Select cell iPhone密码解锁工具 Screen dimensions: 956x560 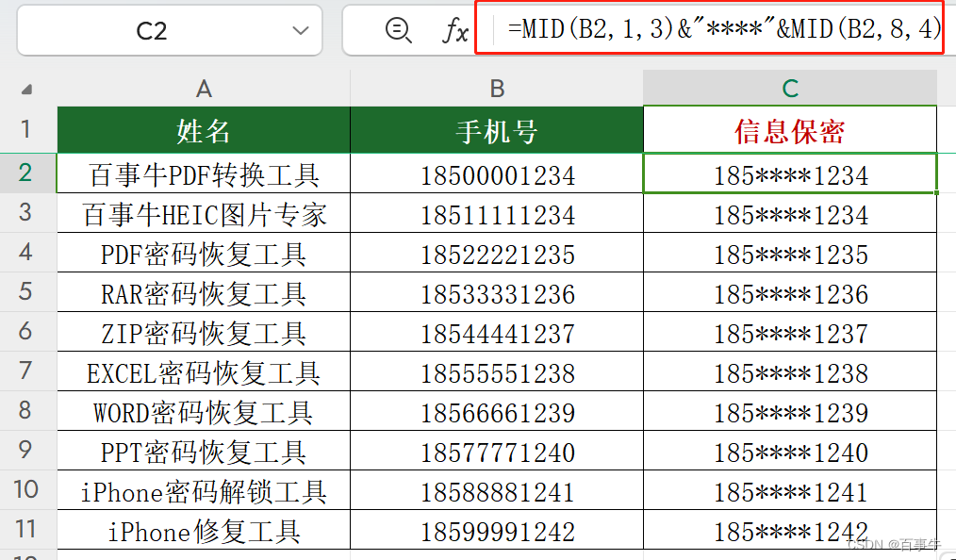204,490
